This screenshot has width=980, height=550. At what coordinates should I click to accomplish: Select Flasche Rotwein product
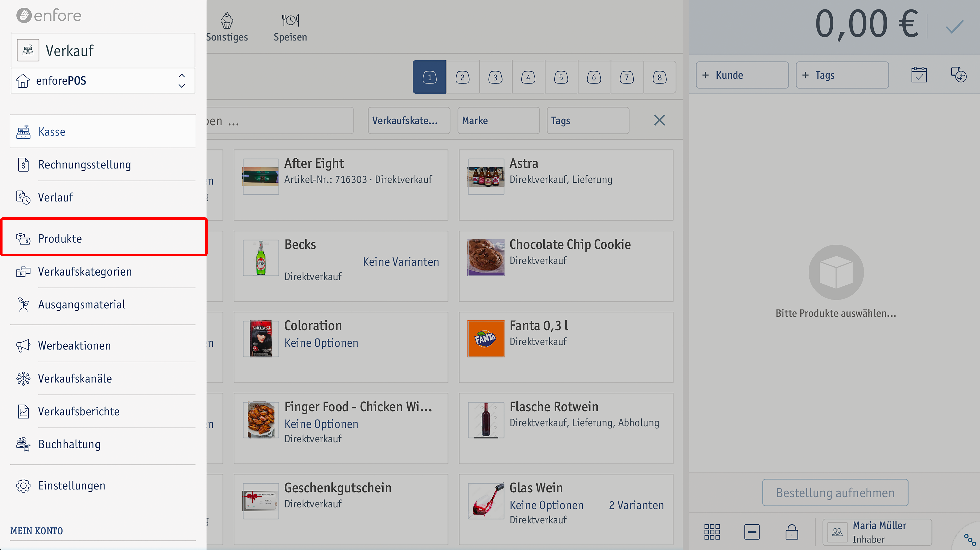[x=566, y=428]
